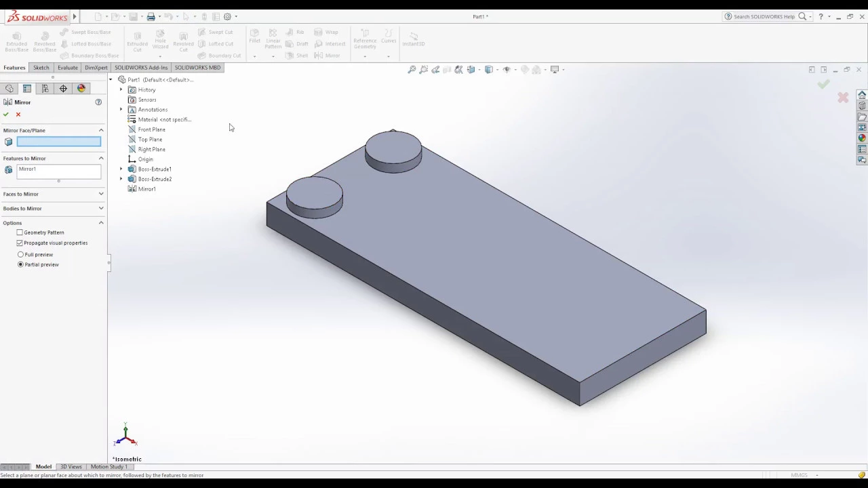
Task: Open Custom Properties task pane icon
Action: tap(862, 149)
